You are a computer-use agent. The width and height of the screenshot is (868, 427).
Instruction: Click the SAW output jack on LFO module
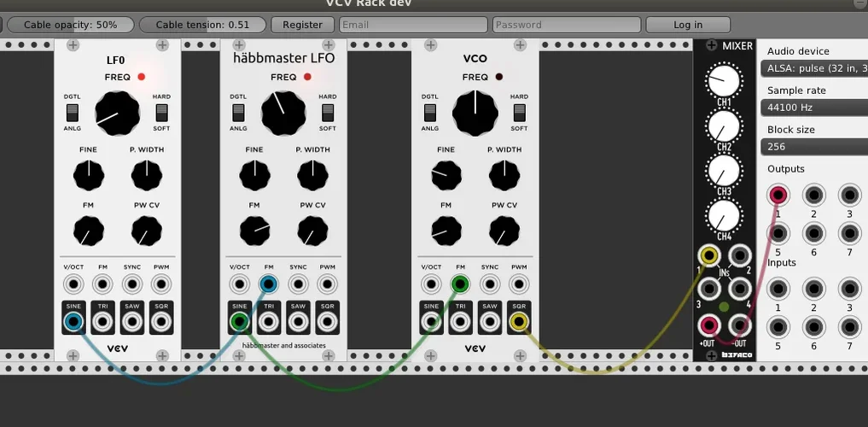[x=132, y=321]
